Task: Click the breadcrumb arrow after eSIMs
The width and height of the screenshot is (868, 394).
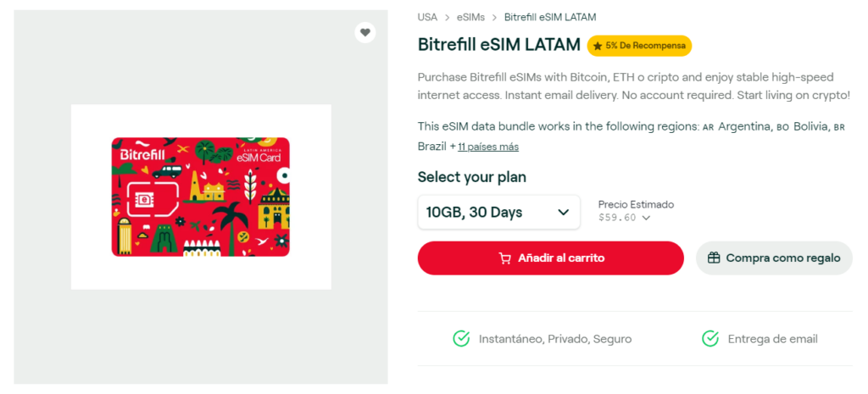Action: (494, 18)
